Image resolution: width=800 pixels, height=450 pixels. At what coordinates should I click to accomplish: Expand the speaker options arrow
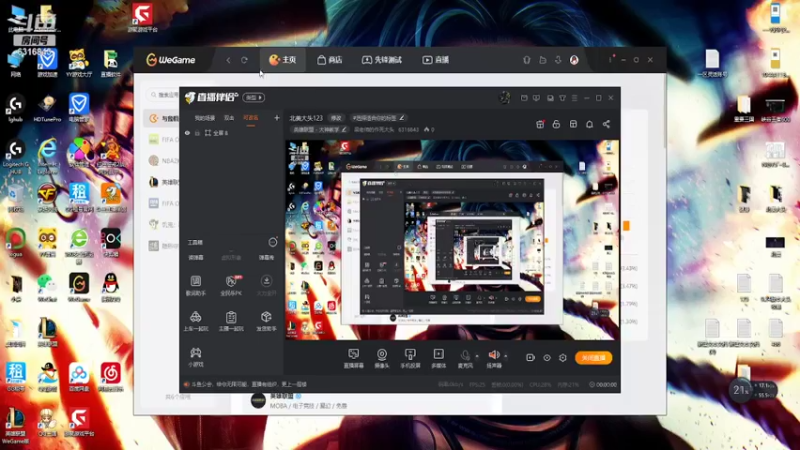coord(506,356)
